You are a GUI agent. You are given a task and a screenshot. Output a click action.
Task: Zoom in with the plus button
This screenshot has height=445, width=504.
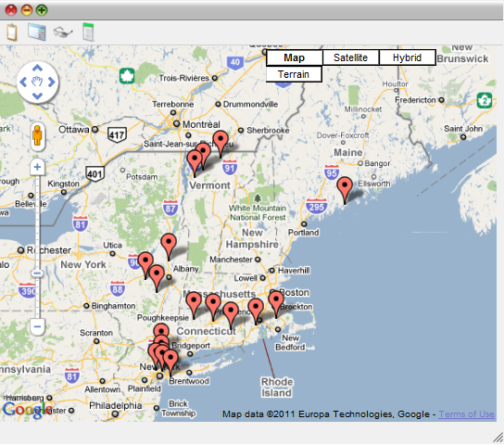(x=37, y=167)
